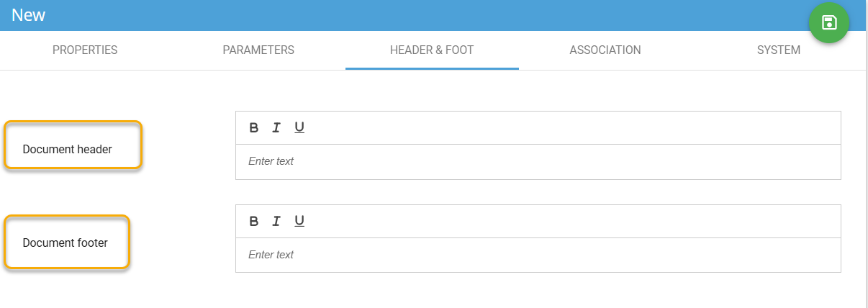Open the PARAMETERS tab
The height and width of the screenshot is (308, 868).
pyautogui.click(x=258, y=50)
